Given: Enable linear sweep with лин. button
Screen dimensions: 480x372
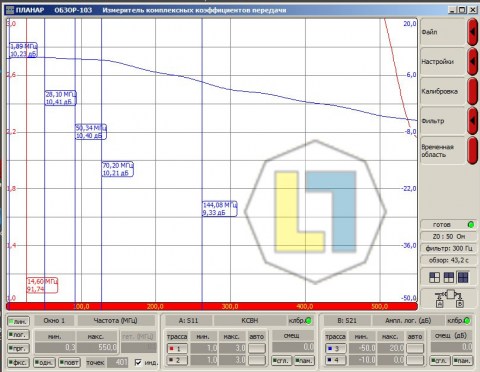Looking at the screenshot, I should 18,321.
